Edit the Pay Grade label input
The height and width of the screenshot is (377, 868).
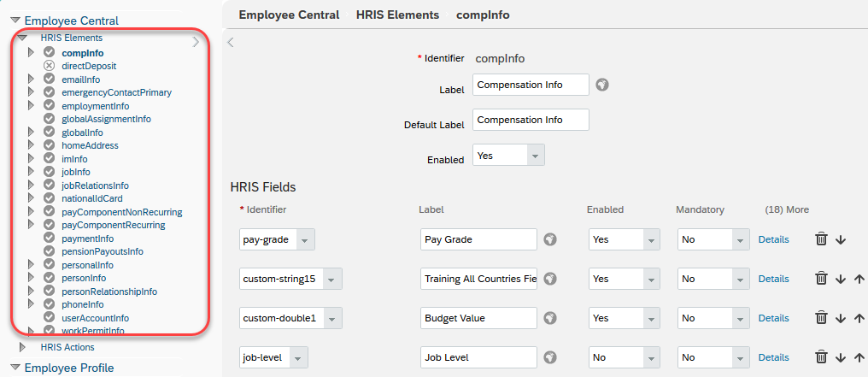(478, 239)
